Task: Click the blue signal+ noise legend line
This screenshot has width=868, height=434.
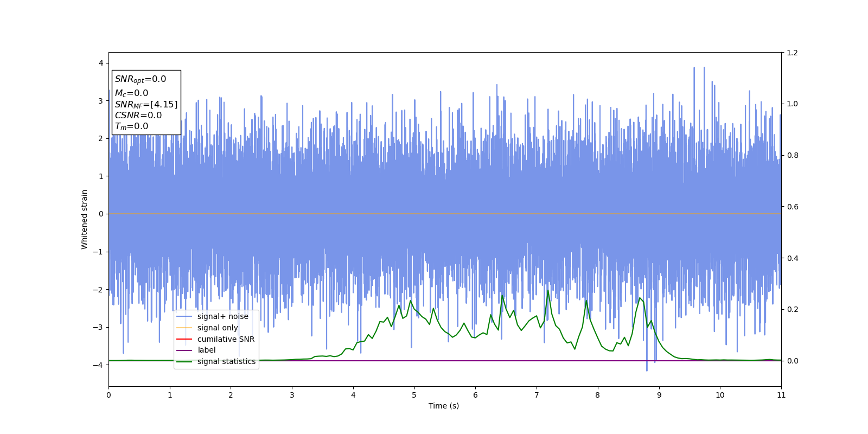Action: (184, 316)
